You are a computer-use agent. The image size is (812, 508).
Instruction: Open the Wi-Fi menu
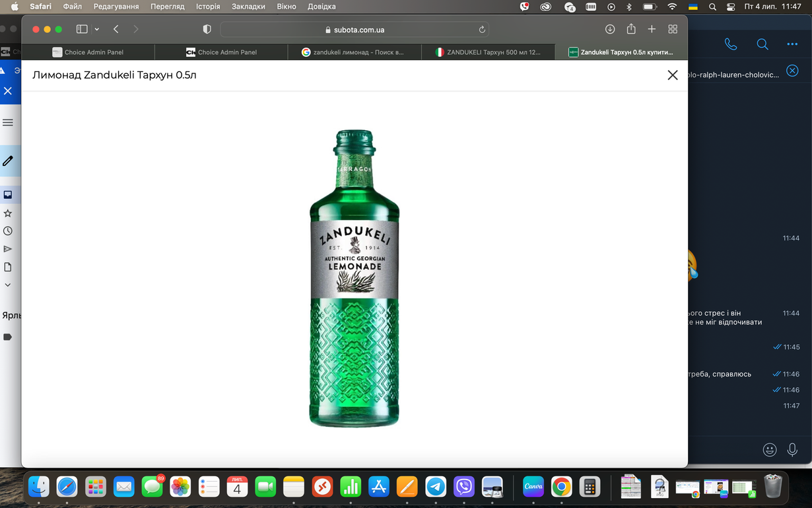coord(672,7)
